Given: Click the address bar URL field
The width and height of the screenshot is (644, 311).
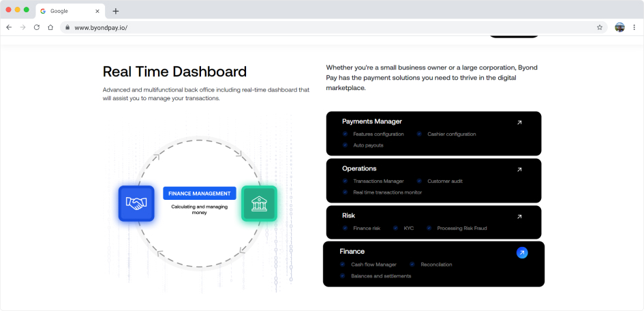Looking at the screenshot, I should point(333,27).
